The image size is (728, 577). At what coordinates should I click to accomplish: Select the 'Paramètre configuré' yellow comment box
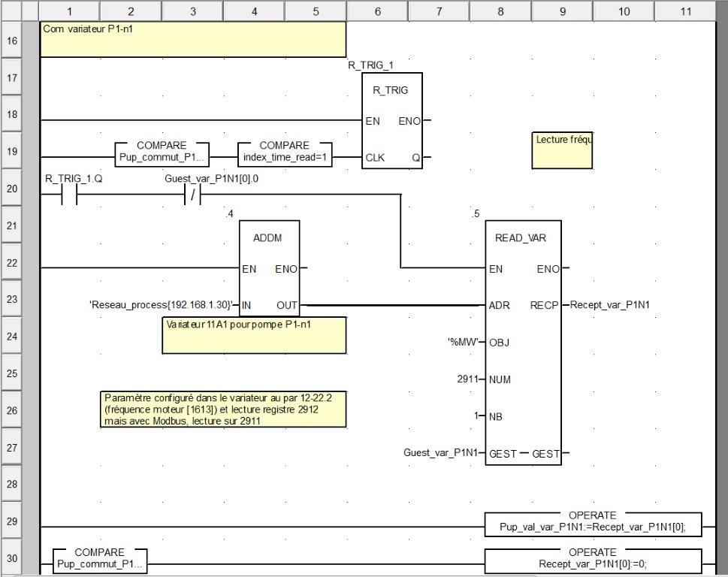click(224, 409)
